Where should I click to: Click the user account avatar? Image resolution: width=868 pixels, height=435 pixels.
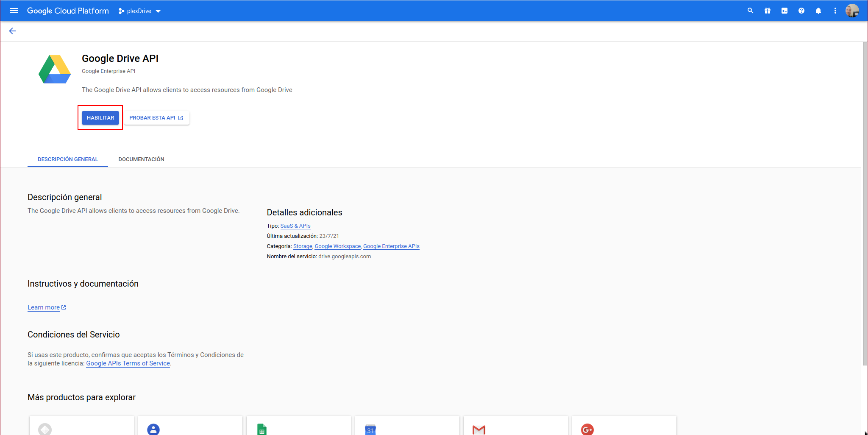(852, 11)
